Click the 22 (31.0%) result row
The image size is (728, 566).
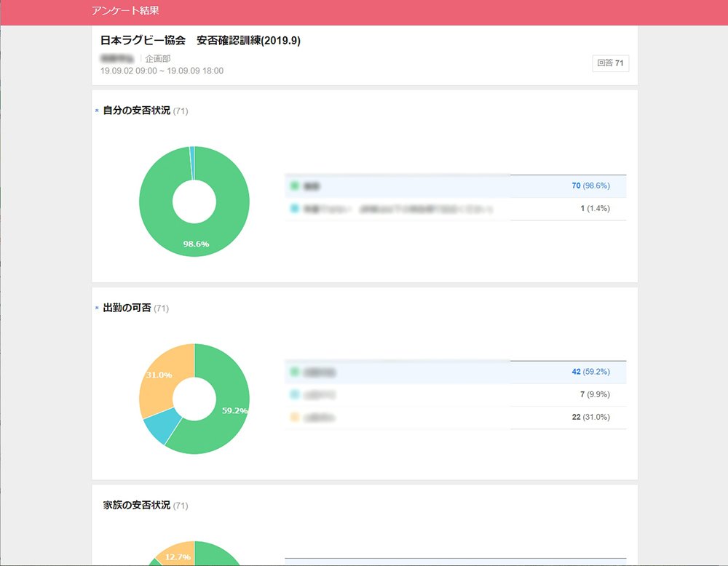[x=456, y=418]
